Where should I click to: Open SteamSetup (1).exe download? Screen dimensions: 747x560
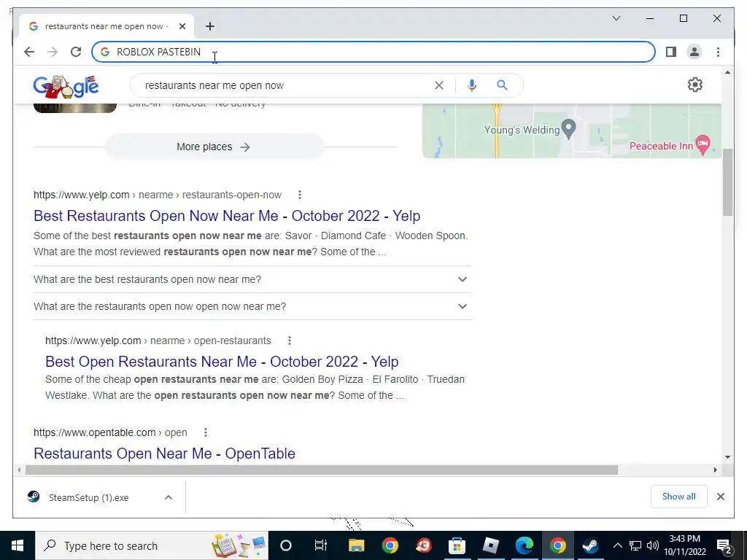pos(88,497)
